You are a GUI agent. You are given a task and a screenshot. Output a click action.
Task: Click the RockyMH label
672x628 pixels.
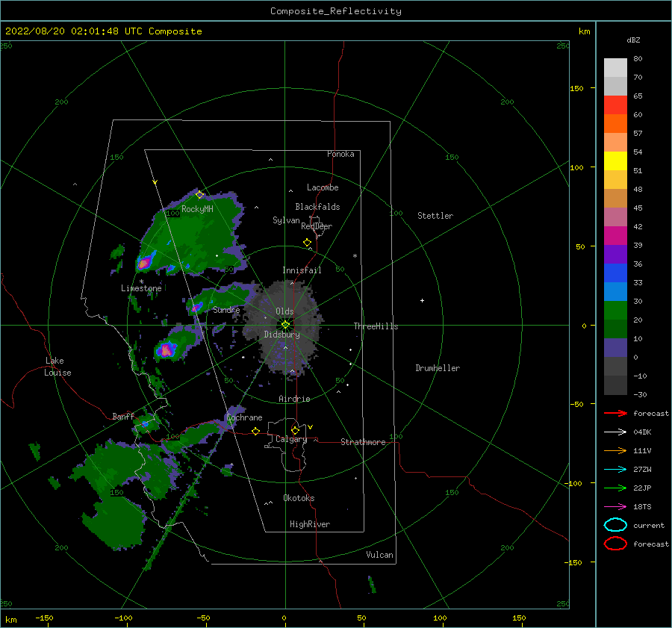[x=197, y=209]
